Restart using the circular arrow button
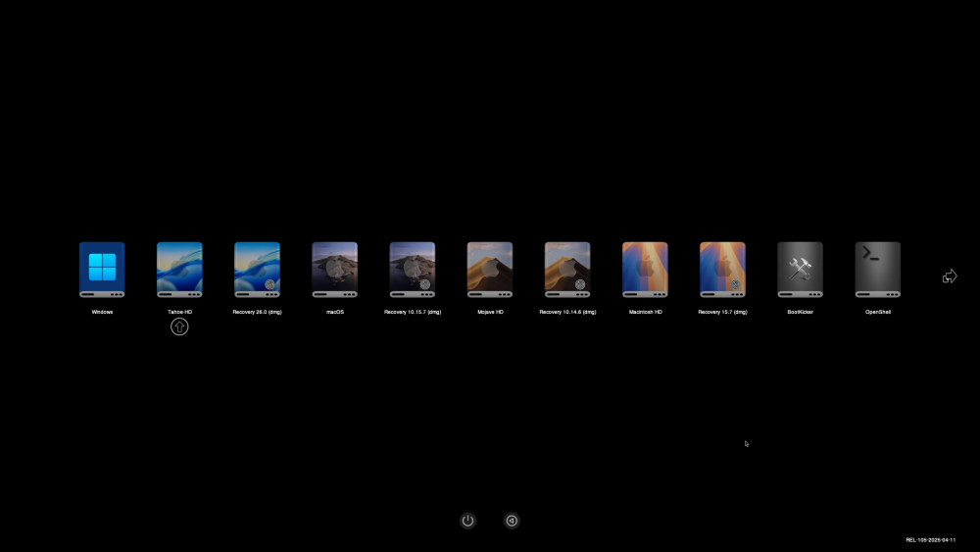The image size is (980, 552). click(x=512, y=520)
